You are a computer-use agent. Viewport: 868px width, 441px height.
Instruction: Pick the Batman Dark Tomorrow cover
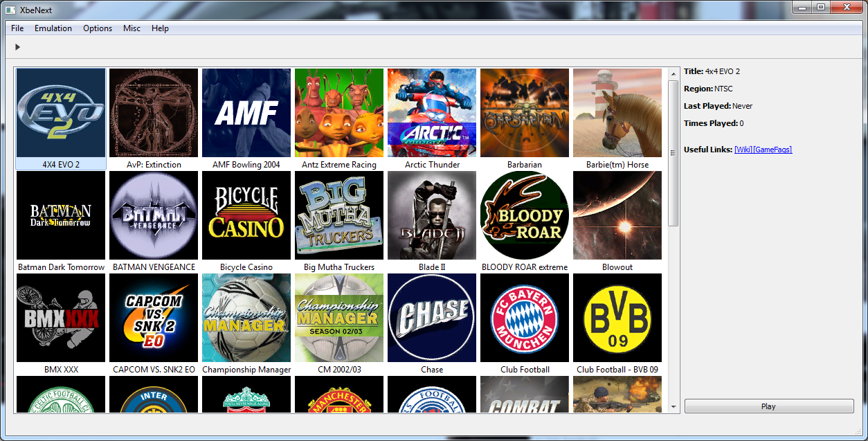tap(61, 215)
